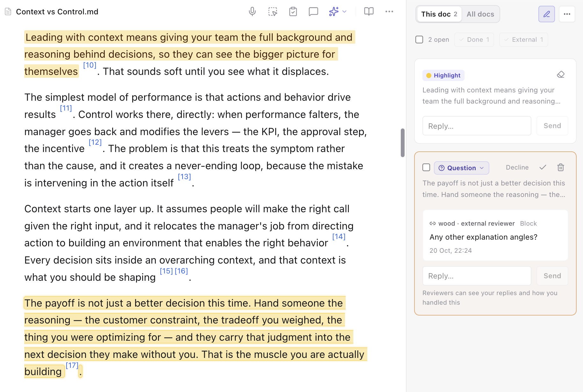This screenshot has width=583, height=392.
Task: Click Send in the Question card
Action: tap(552, 276)
